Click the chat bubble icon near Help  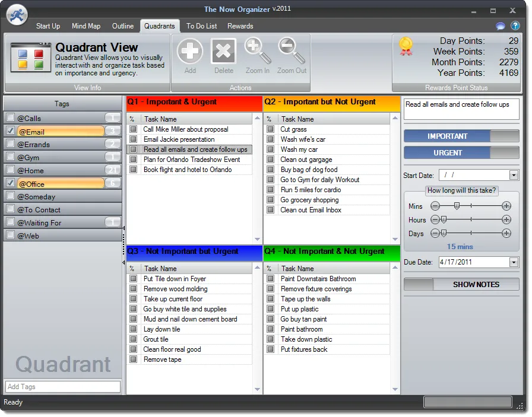pos(500,26)
